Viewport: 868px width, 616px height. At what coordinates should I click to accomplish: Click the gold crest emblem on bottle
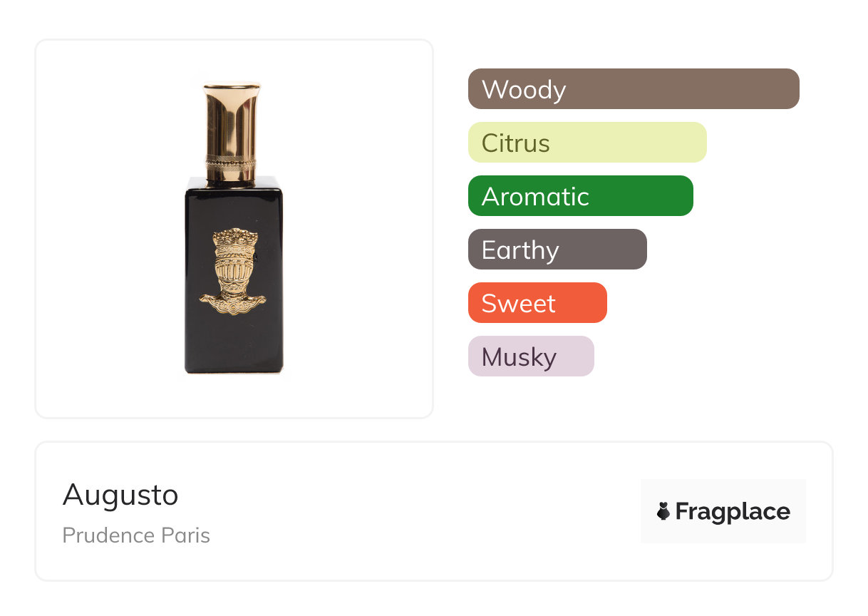click(x=232, y=265)
